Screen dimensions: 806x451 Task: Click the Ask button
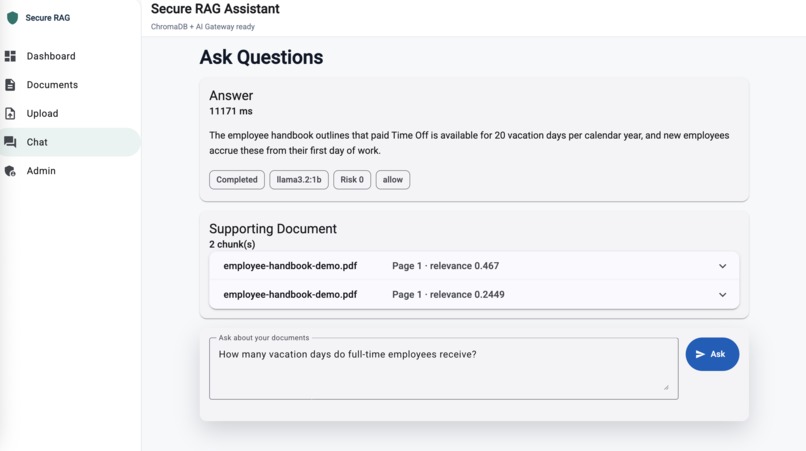click(712, 354)
